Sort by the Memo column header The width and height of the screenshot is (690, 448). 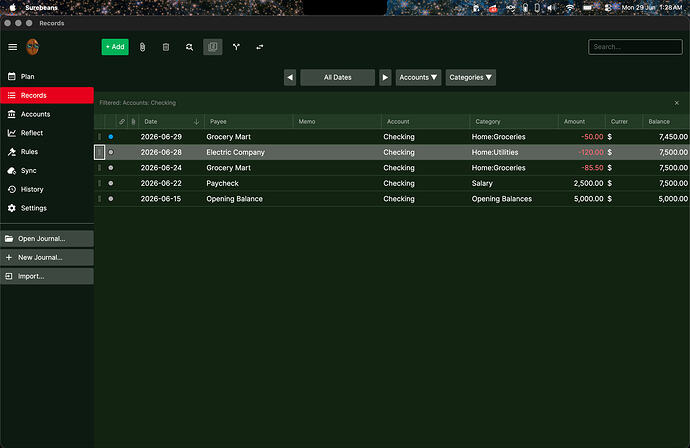(337, 121)
